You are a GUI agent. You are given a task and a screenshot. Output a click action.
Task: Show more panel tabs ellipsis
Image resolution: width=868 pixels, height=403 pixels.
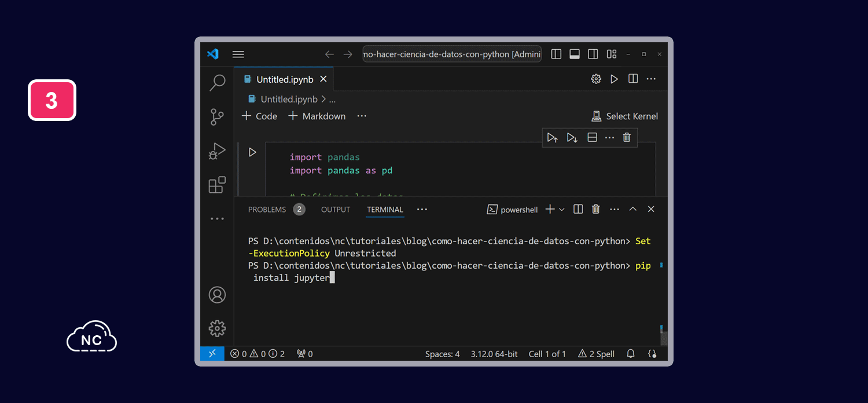coord(422,210)
